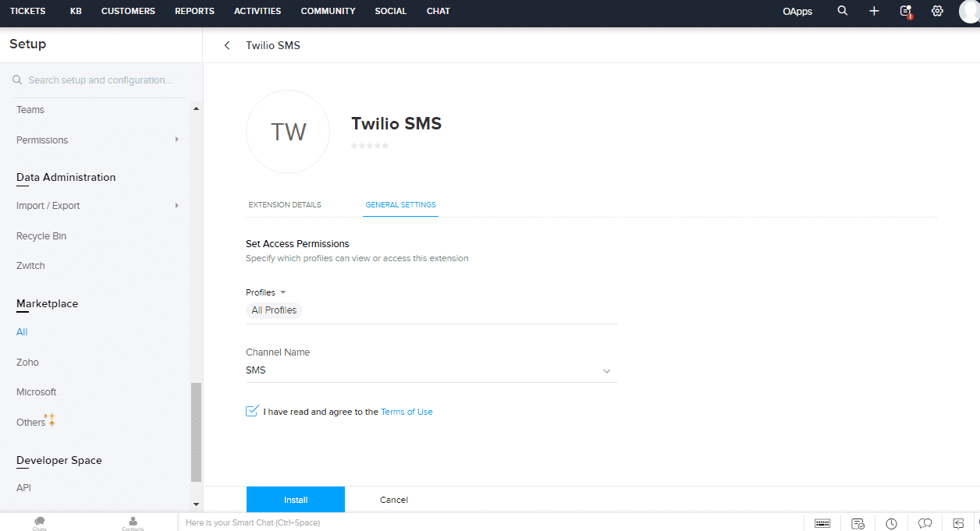This screenshot has height=531, width=980.
Task: Click the sidebar scrollbar up arrow
Action: tap(196, 108)
